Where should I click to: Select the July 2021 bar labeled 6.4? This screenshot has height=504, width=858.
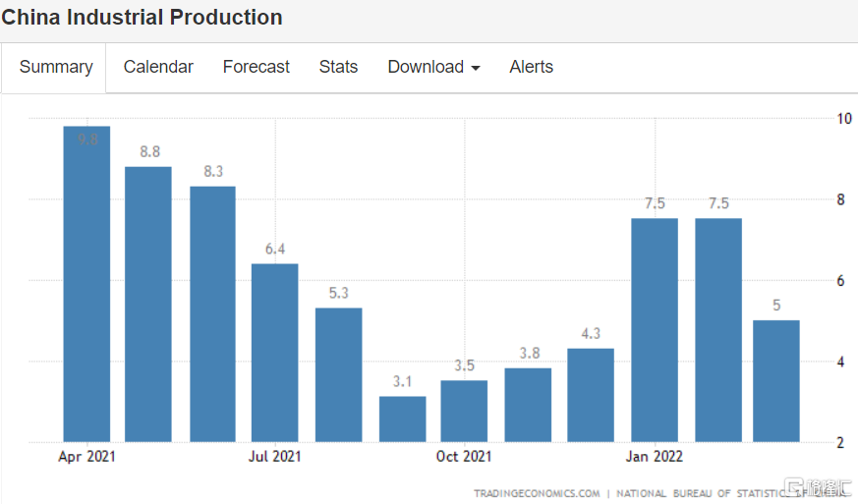[274, 352]
